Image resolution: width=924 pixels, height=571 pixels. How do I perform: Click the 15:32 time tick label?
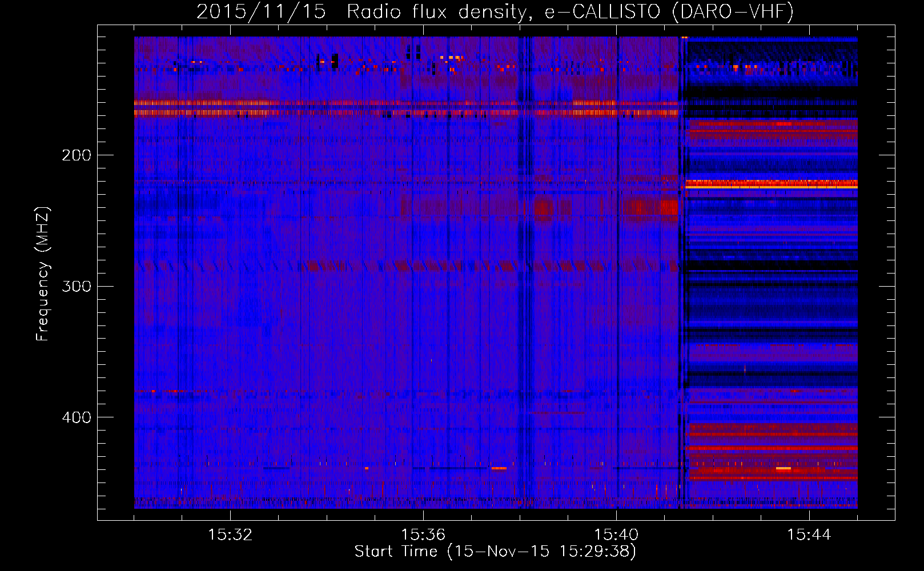point(230,535)
